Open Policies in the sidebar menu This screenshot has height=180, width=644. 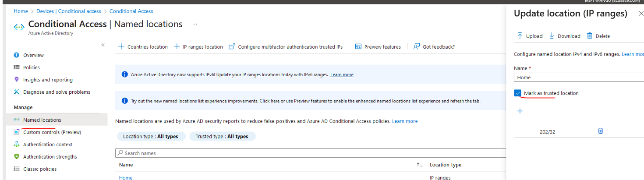(31, 67)
